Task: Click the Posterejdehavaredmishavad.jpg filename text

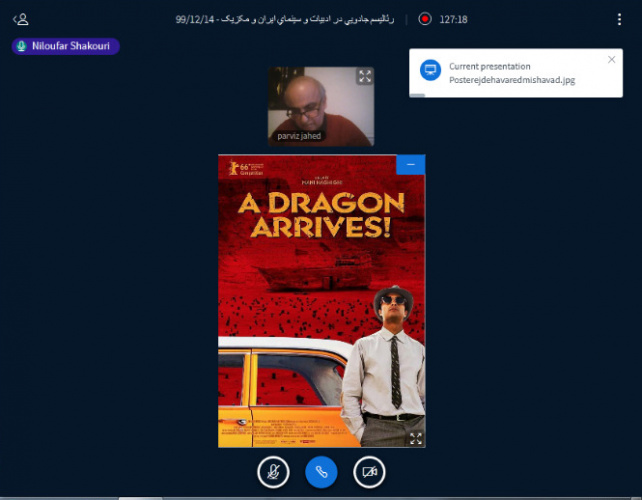Action: click(x=512, y=80)
